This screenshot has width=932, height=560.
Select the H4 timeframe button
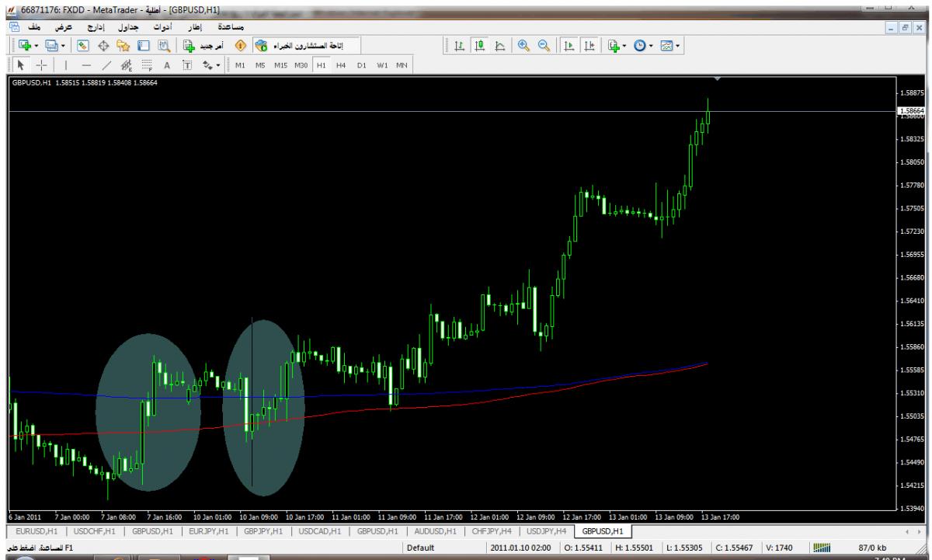[x=339, y=64]
